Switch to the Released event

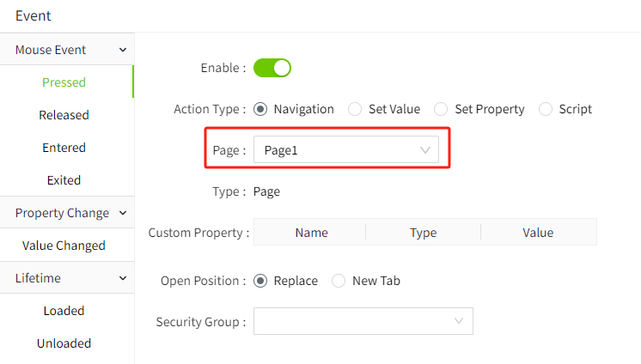[64, 115]
